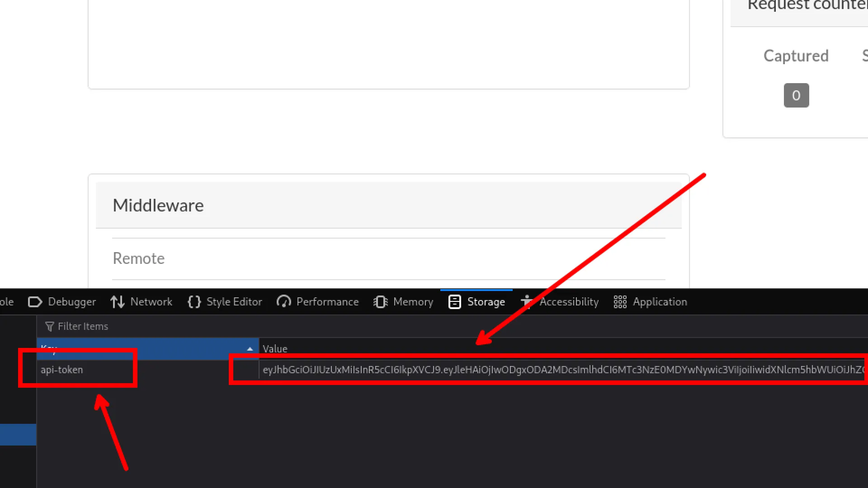Switch to the Application tab
Viewport: 868px width, 488px height.
pyautogui.click(x=651, y=302)
